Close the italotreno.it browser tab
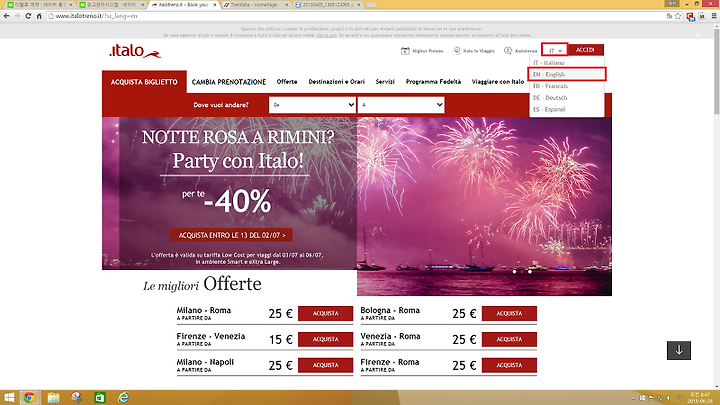This screenshot has width=720, height=405. tap(214, 5)
